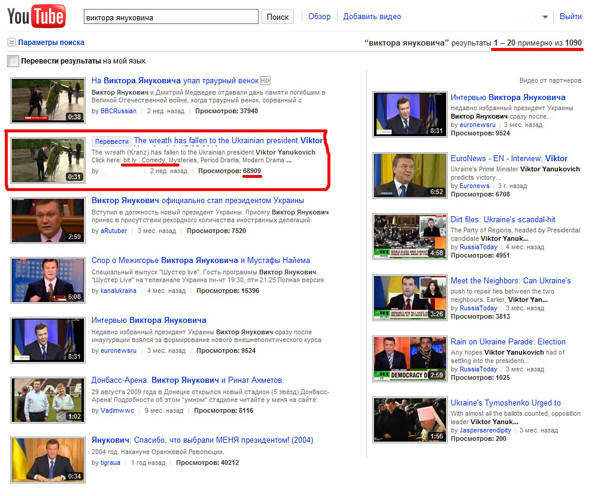
Task: Open tigraua channel link
Action: coord(110,463)
